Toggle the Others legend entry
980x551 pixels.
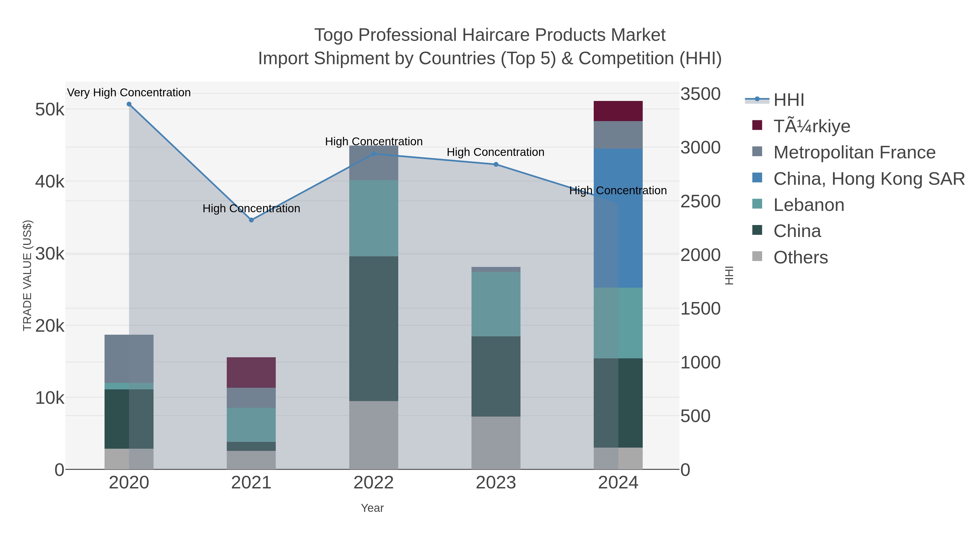pos(790,257)
